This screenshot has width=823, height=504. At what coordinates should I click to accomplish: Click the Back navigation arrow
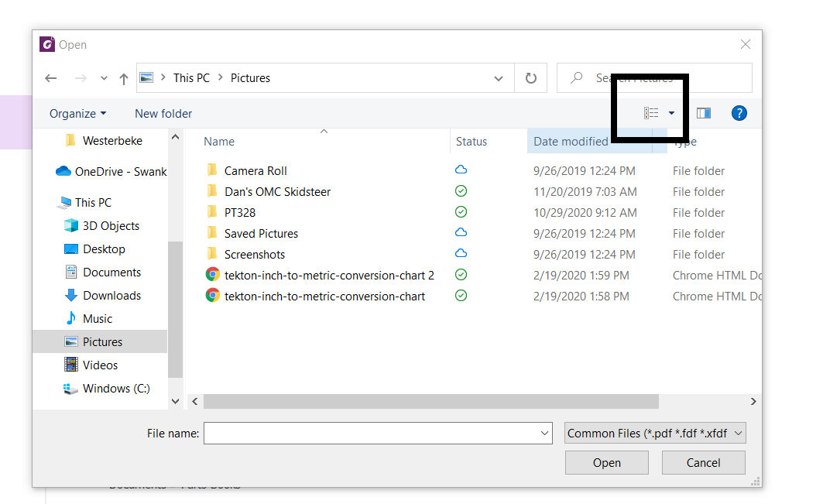click(x=51, y=78)
